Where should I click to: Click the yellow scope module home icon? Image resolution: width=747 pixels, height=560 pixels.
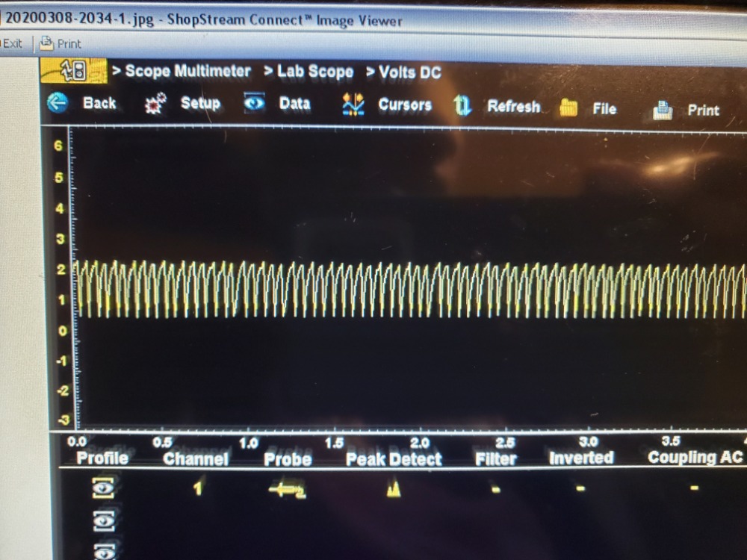click(x=74, y=72)
